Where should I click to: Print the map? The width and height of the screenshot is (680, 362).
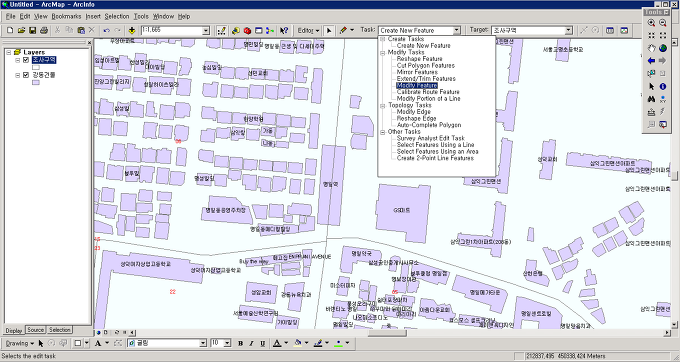(x=44, y=30)
